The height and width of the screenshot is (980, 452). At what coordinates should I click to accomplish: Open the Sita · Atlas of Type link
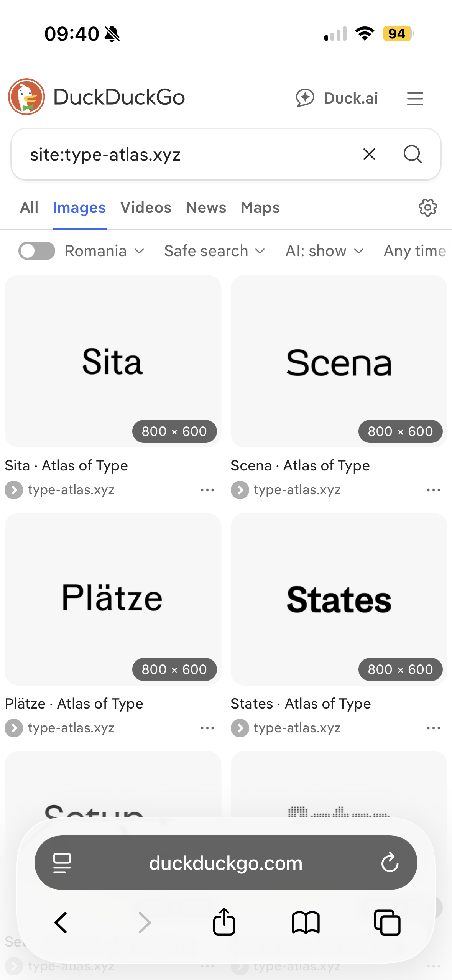(66, 465)
